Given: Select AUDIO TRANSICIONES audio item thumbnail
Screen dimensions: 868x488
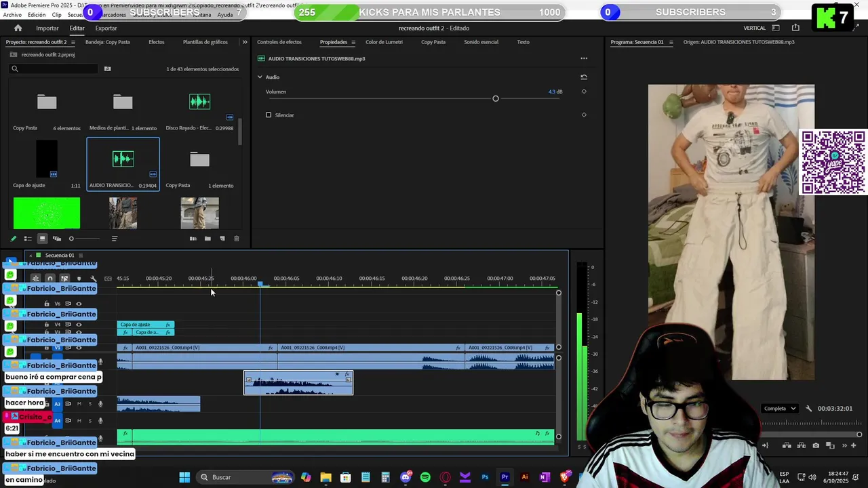Looking at the screenshot, I should [123, 159].
